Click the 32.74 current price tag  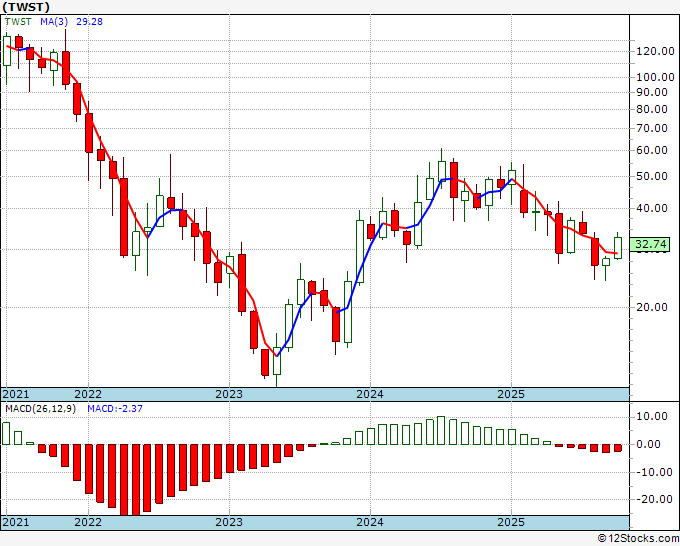[x=650, y=245]
